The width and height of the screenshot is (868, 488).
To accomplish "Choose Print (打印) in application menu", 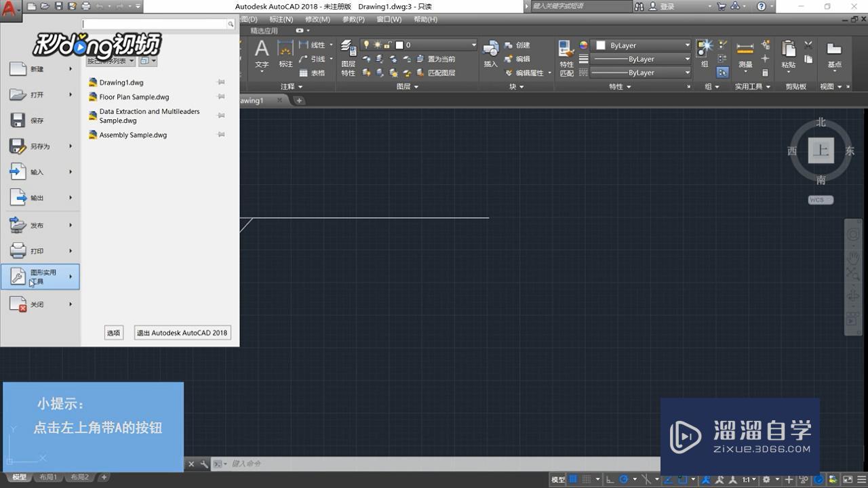I will 40,251.
